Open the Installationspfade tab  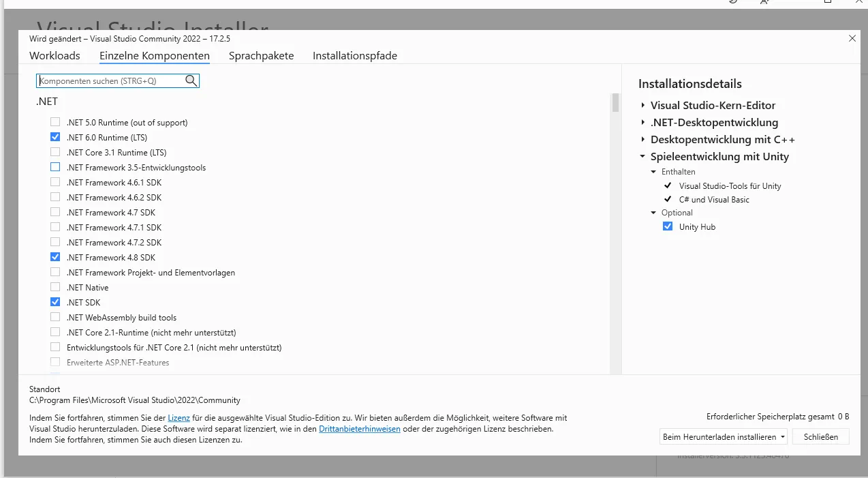click(x=355, y=56)
